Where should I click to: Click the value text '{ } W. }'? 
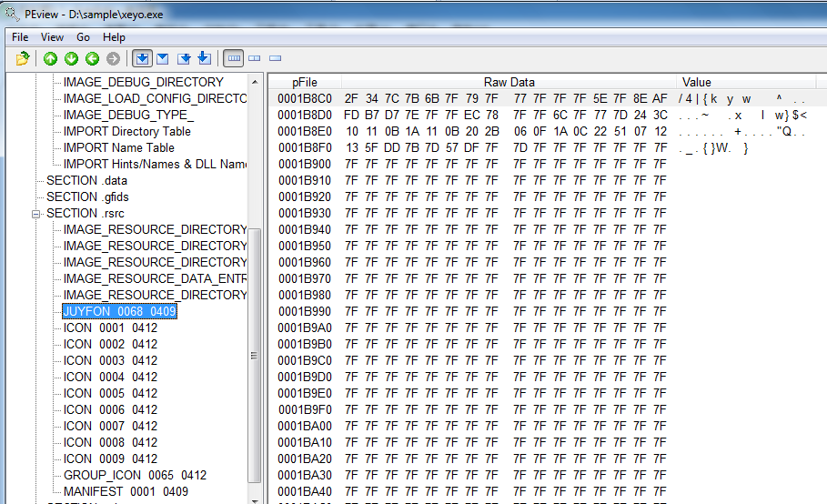[725, 148]
